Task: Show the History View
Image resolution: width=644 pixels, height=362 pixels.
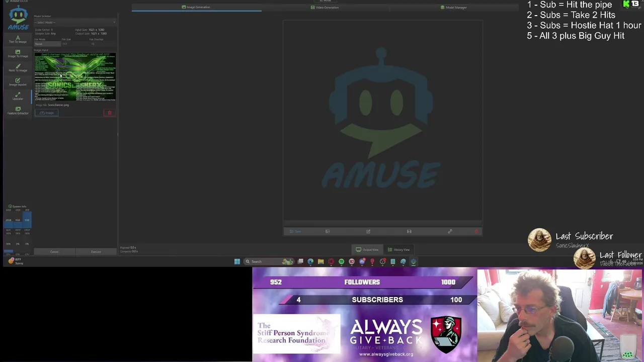Action: click(x=398, y=249)
